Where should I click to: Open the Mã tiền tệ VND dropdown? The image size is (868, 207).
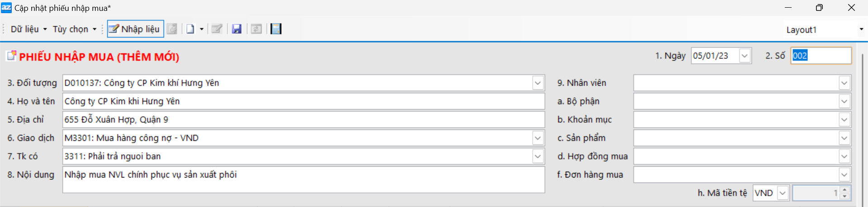point(783,193)
